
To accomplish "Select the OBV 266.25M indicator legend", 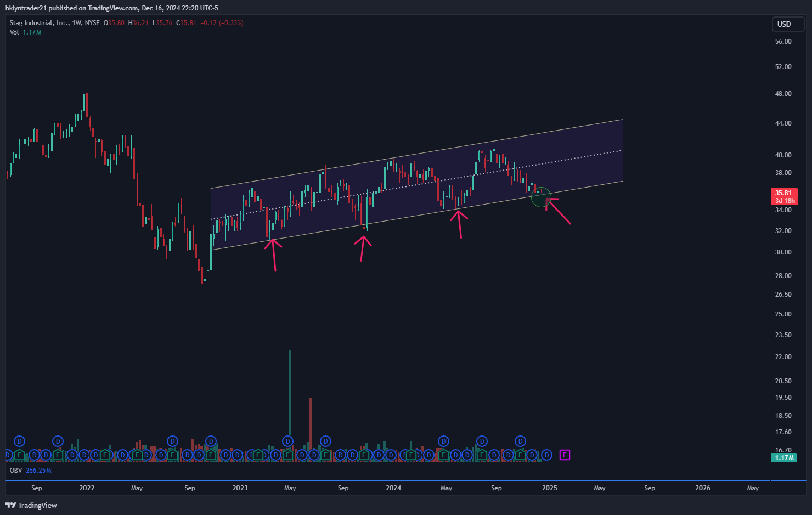I will click(x=31, y=471).
